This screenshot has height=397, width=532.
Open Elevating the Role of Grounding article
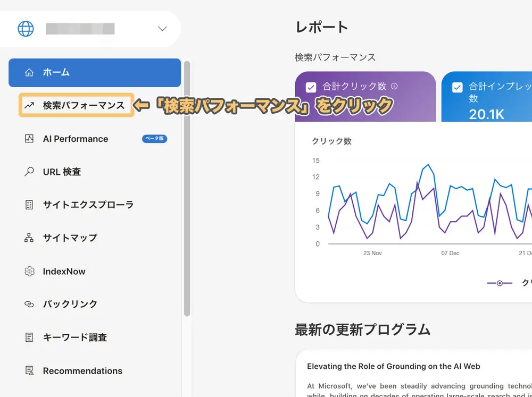tap(393, 366)
